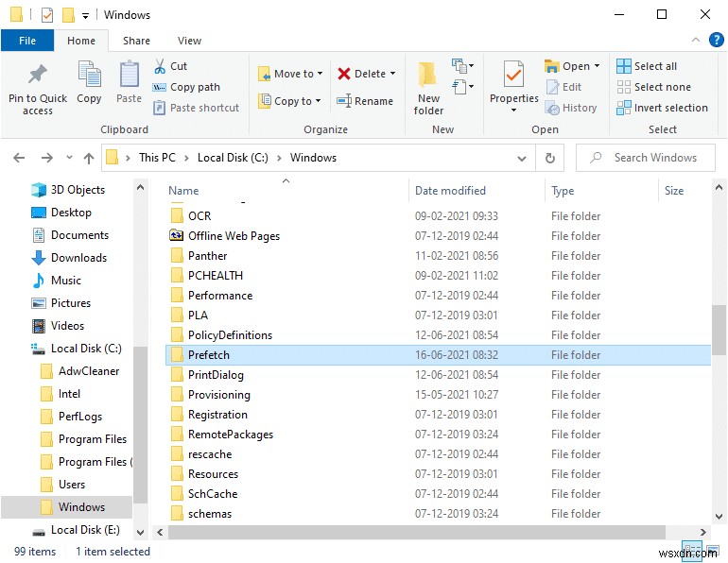Open Copy to dropdown
This screenshot has width=728, height=563.
(x=288, y=101)
